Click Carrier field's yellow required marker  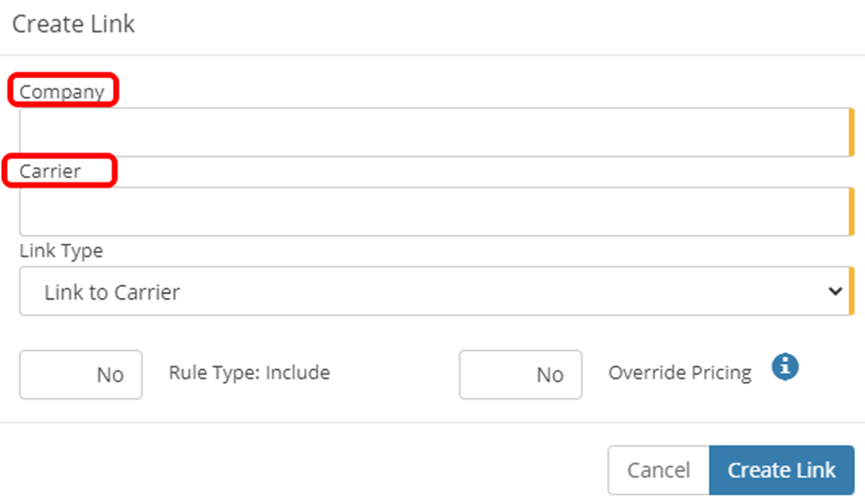click(851, 212)
